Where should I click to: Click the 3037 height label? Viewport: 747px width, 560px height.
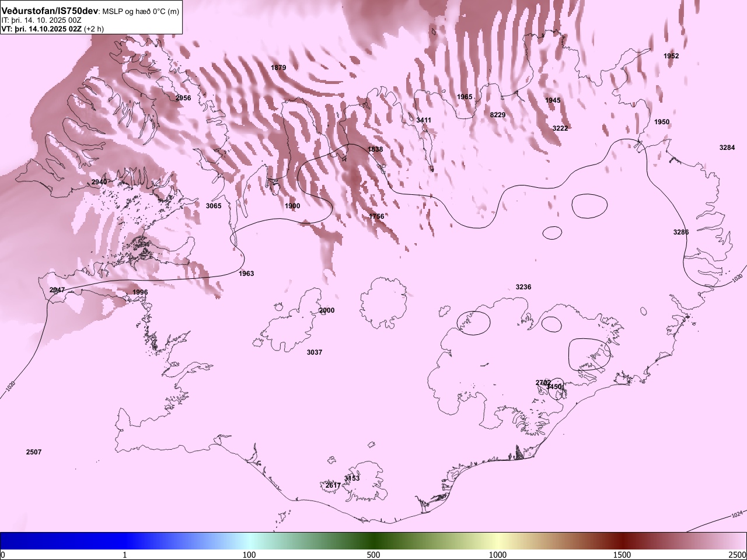click(315, 352)
